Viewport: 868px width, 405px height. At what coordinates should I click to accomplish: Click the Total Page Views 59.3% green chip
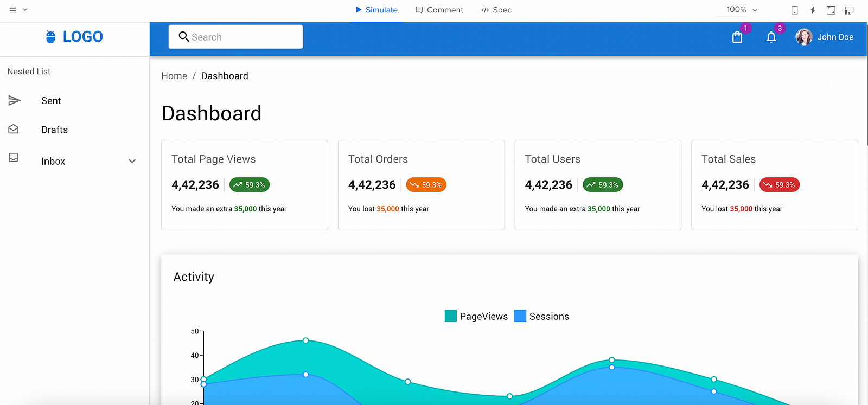[250, 185]
